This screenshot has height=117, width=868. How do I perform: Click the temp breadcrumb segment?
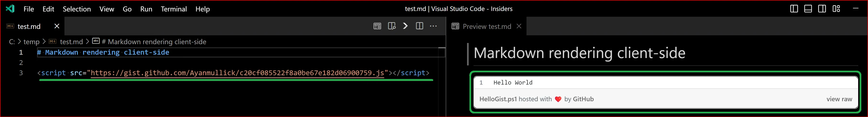coord(31,42)
